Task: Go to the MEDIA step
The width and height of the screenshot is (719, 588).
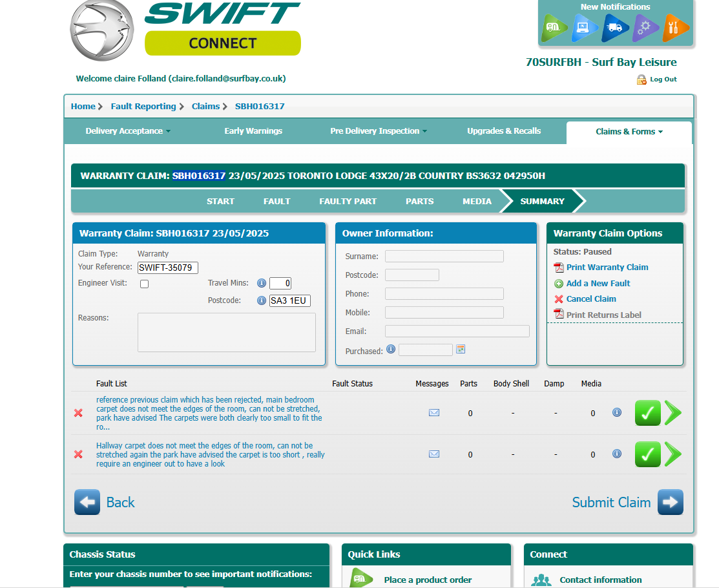Action: pyautogui.click(x=477, y=202)
